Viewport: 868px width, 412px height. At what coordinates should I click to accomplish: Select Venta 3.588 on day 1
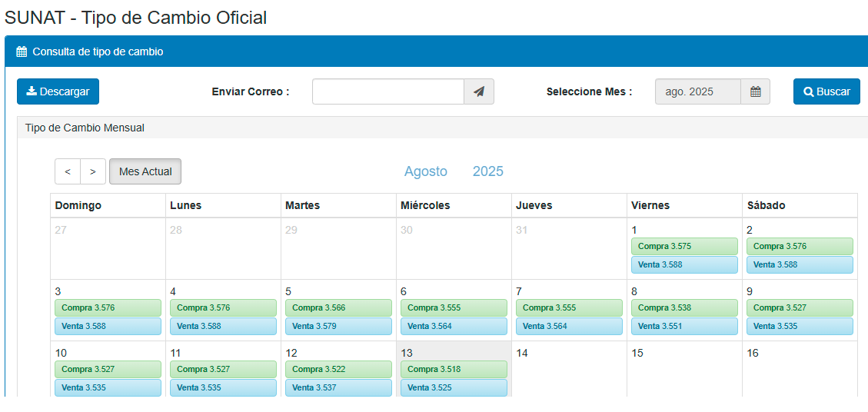685,264
